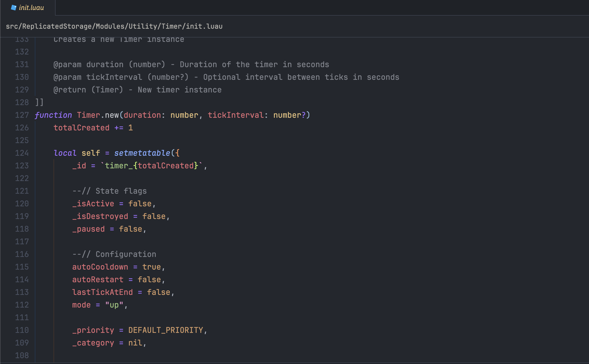589x364 pixels.
Task: Click the '_isActive' field
Action: click(x=93, y=204)
